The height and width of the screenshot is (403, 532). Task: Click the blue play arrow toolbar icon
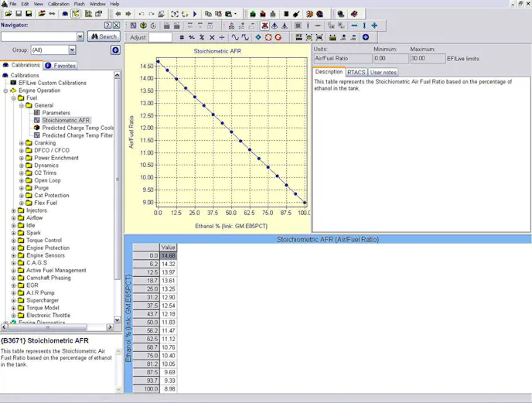tap(195, 14)
